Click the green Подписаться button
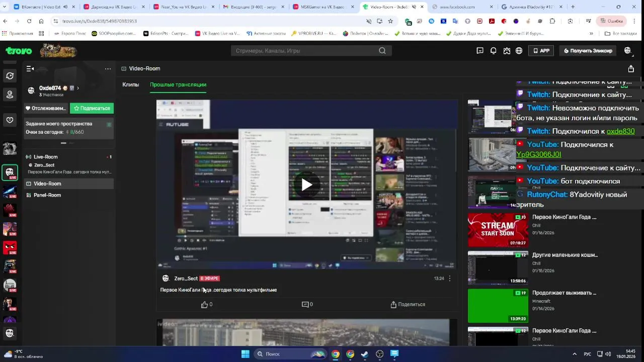Screen dimensions: 644x362 92,108
